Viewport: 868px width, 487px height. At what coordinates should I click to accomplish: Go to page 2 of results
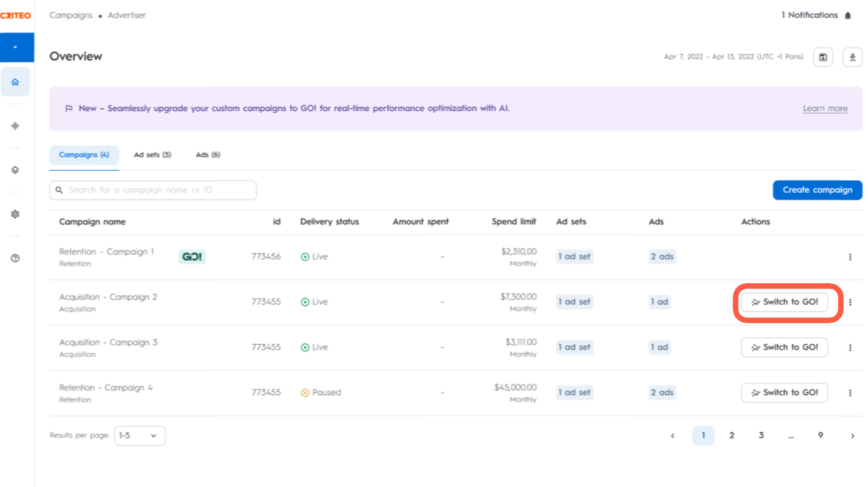point(732,436)
